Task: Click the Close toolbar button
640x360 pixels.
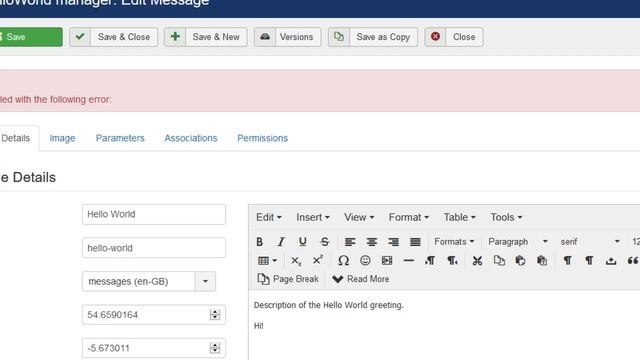Action: [x=454, y=37]
